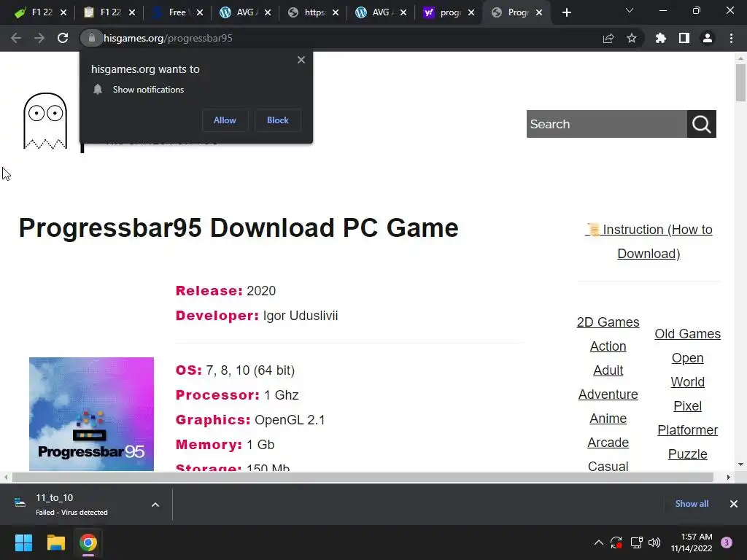Open the Chrome profile avatar
747x560 pixels.
click(708, 38)
